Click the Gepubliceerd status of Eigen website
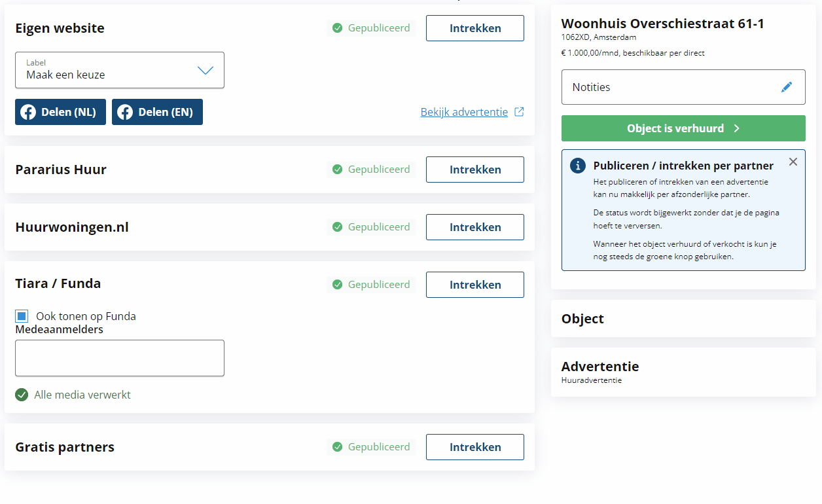The image size is (822, 504). tap(371, 28)
